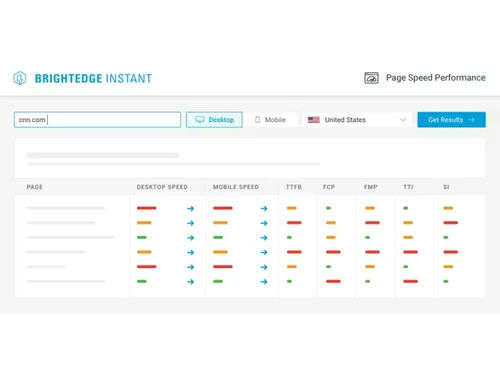Click the Get Results button
This screenshot has height=375, width=500.
(451, 120)
